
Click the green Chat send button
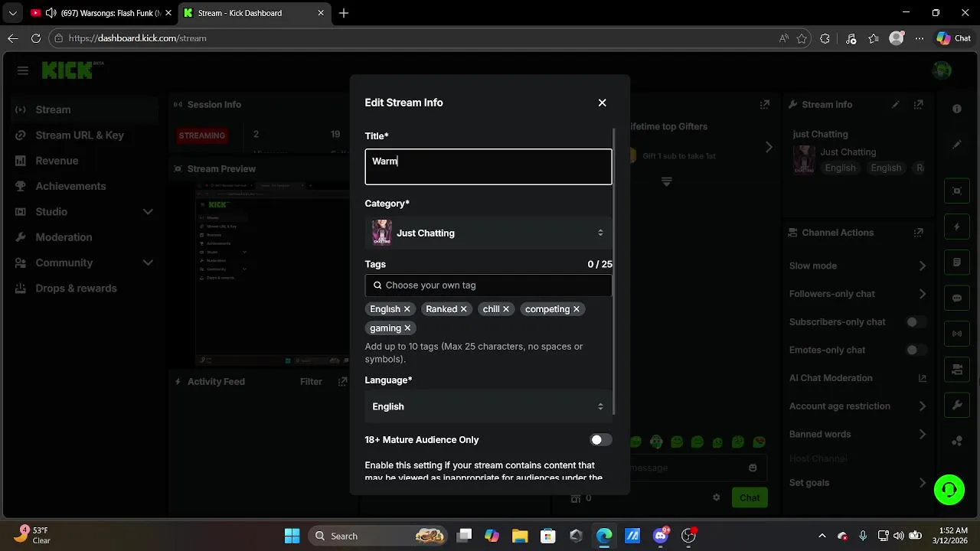750,497
